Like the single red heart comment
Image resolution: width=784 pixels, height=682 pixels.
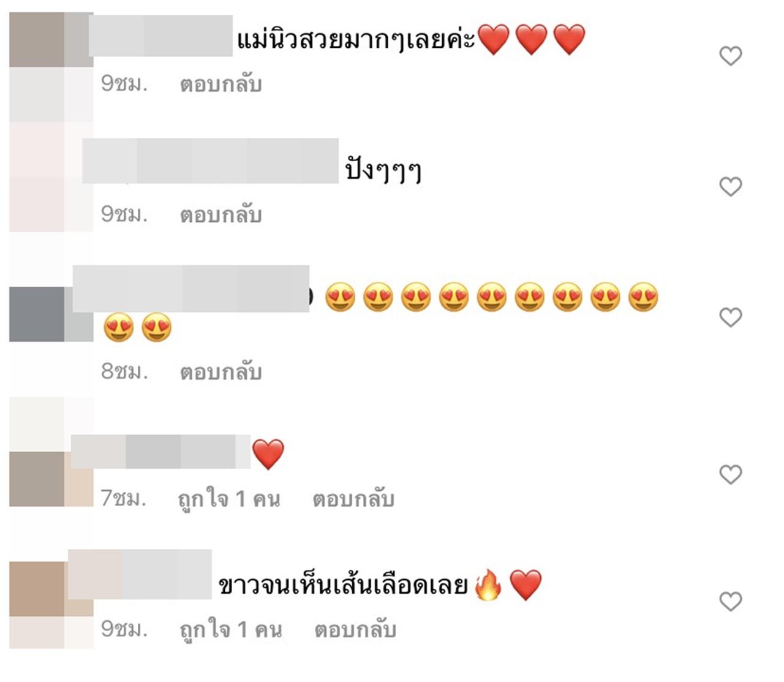pos(730,474)
